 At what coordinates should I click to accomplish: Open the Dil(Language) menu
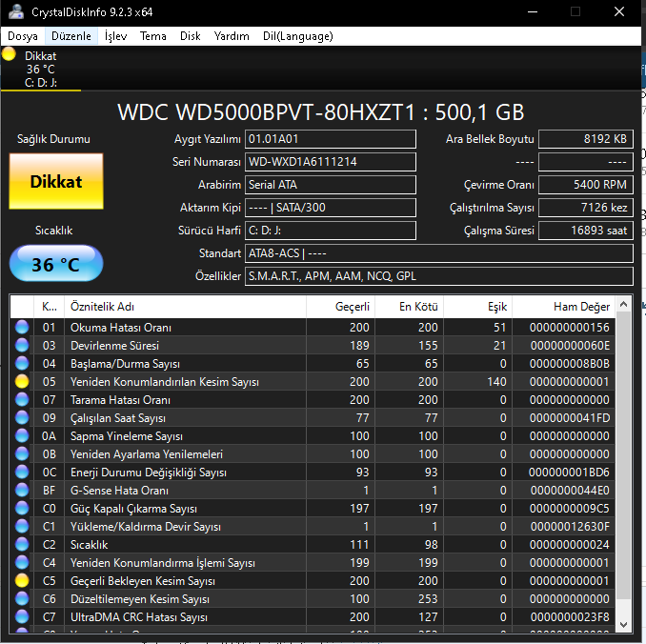[x=298, y=36]
